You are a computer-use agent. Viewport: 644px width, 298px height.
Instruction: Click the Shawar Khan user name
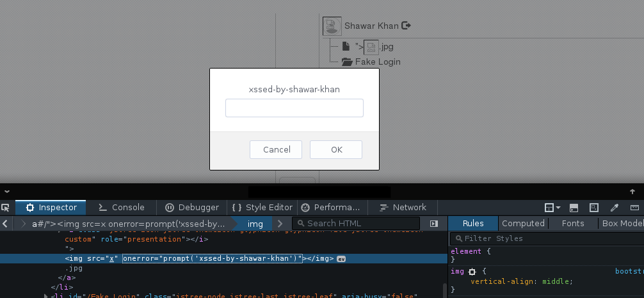(x=371, y=26)
